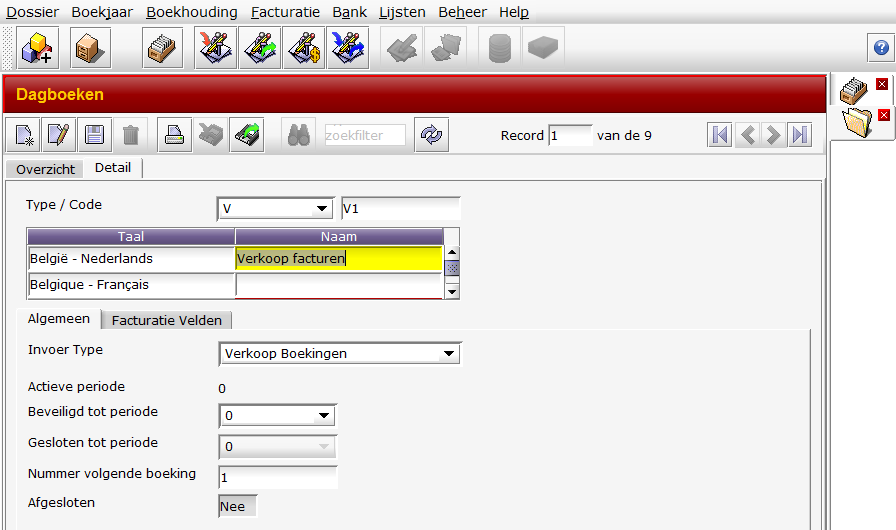Screen dimensions: 896x530
Task: Open the Beheer menu
Action: (x=462, y=12)
